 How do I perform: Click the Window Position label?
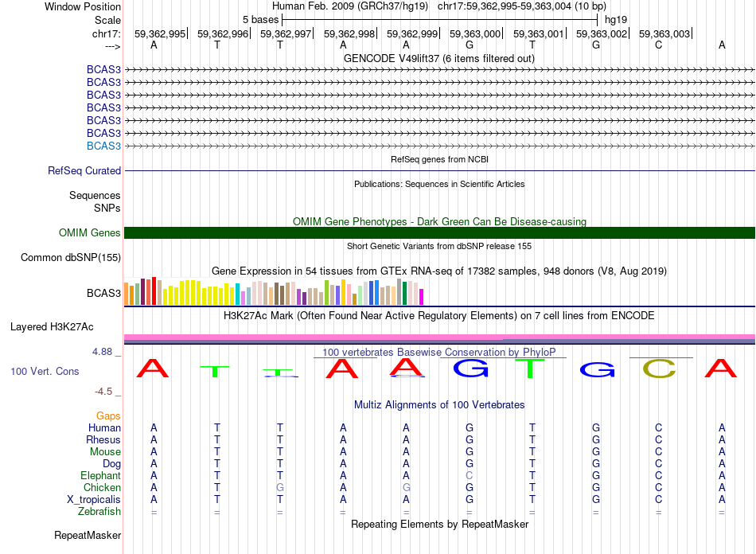pos(83,6)
